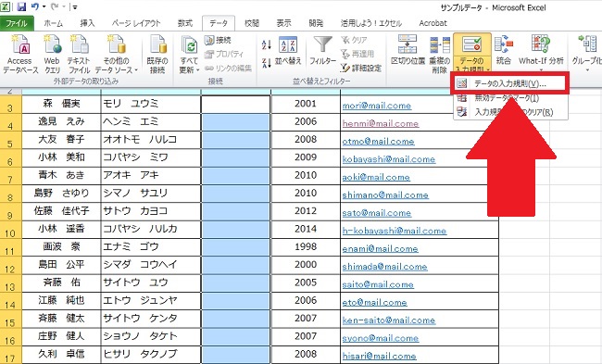Click the year cell 2014
Screen dimensions: 602x364
[306, 230]
